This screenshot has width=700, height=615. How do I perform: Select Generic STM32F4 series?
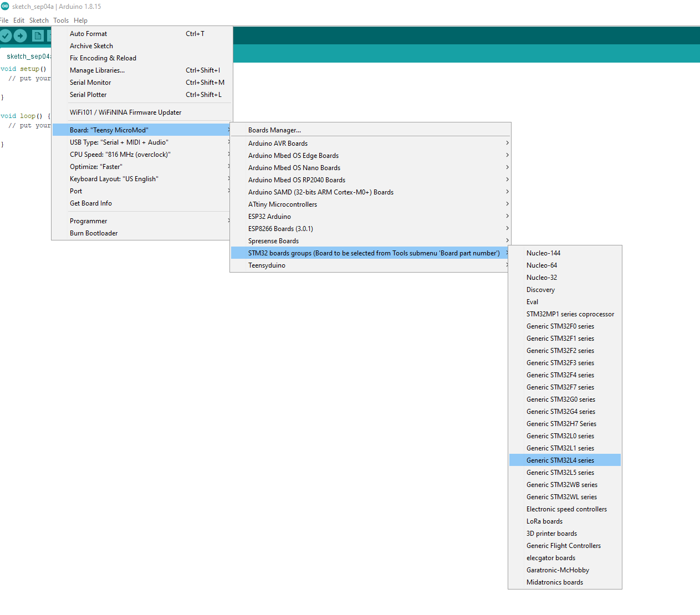(x=565, y=375)
